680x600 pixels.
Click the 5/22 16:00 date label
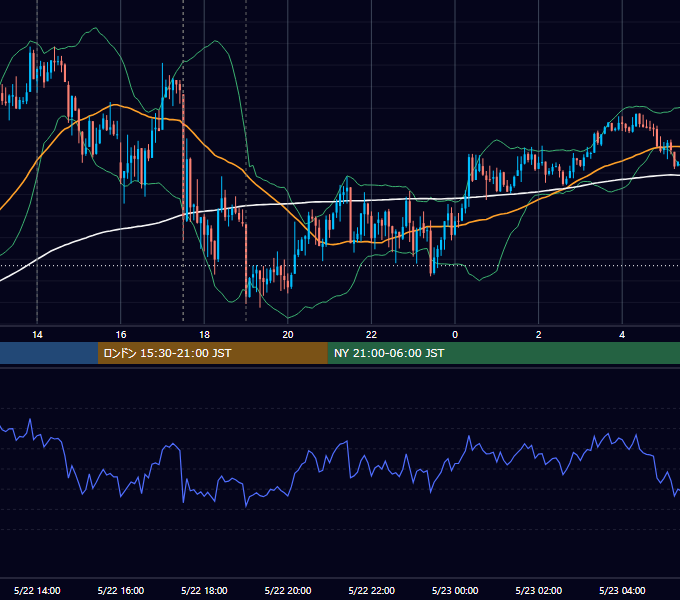click(121, 590)
